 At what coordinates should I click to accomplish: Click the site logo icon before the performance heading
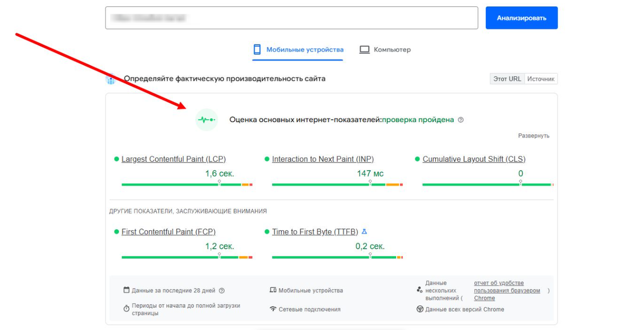coord(111,78)
